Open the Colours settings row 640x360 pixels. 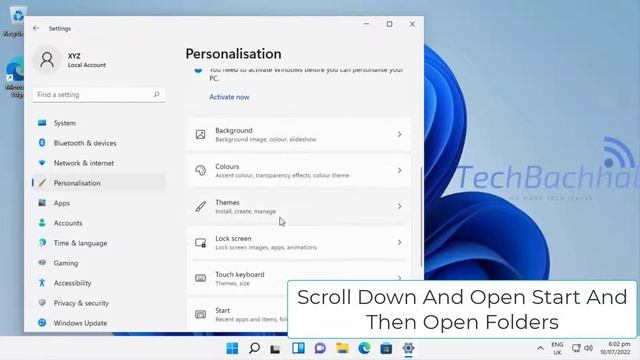coord(298,171)
